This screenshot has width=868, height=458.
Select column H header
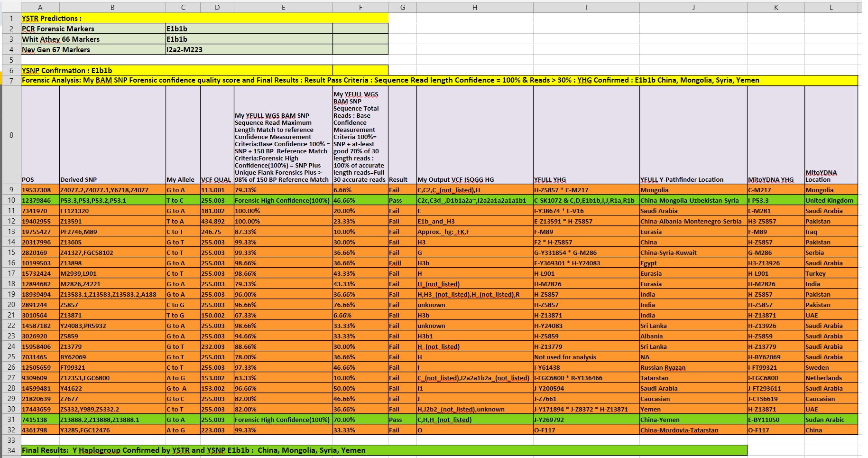pyautogui.click(x=475, y=7)
